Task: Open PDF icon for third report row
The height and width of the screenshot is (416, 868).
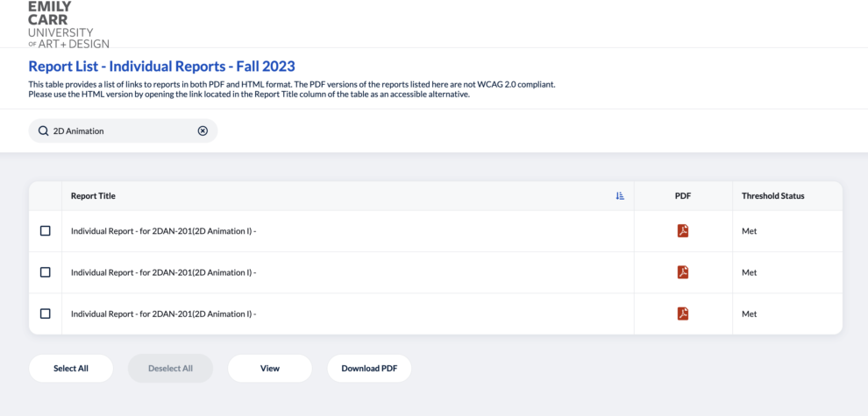Action: pyautogui.click(x=682, y=314)
